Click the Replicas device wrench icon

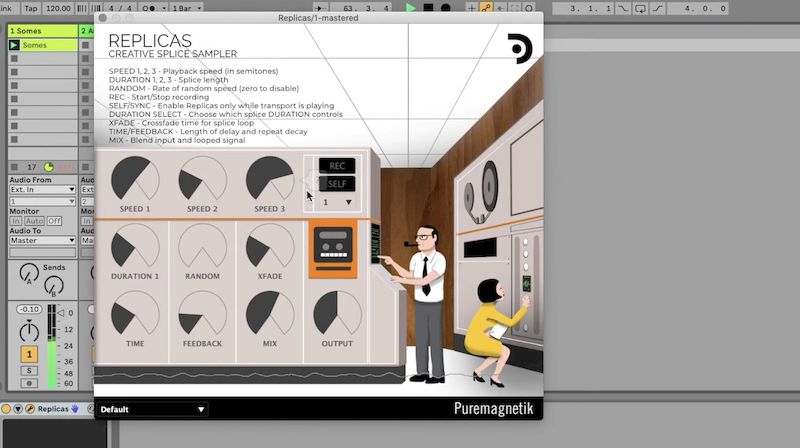tap(30, 409)
